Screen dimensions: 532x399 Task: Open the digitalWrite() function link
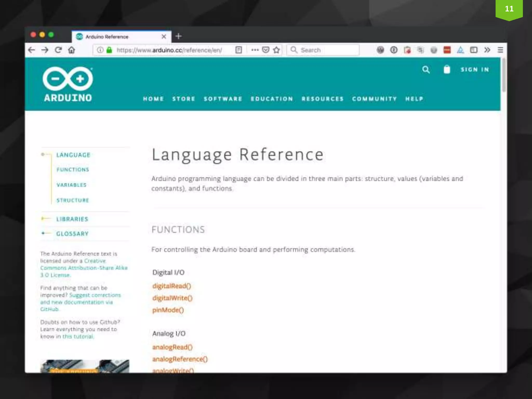pyautogui.click(x=172, y=298)
